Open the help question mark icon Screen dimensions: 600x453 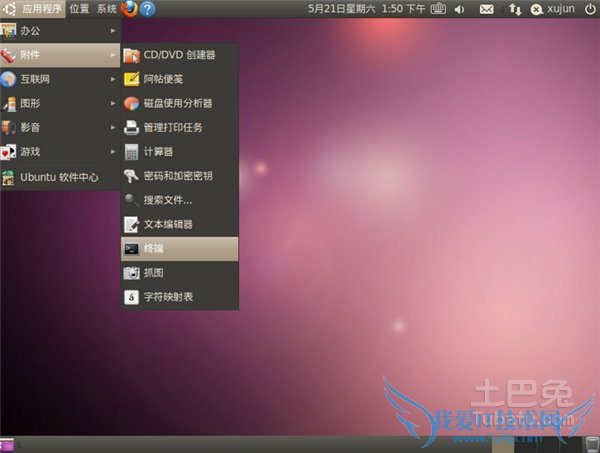pos(148,8)
